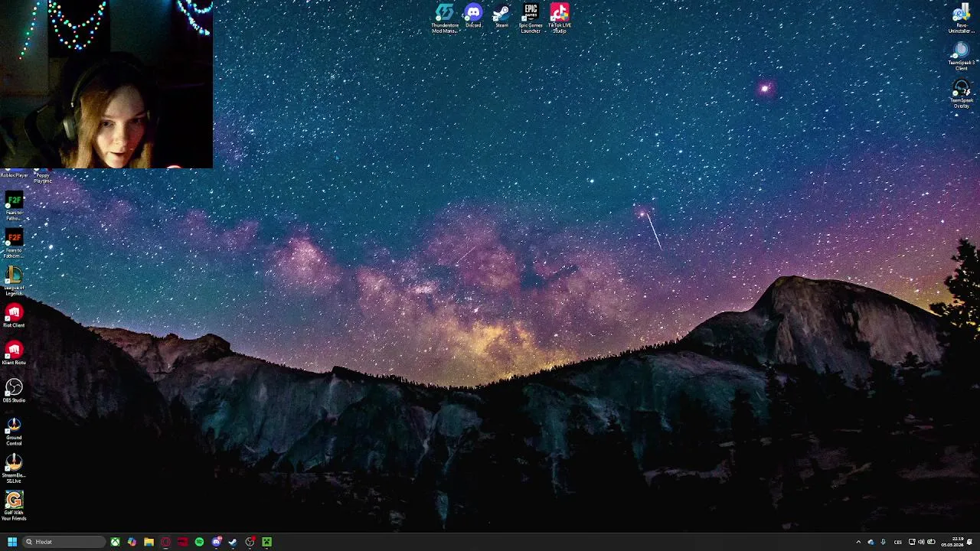The height and width of the screenshot is (551, 980).
Task: Select the Riot Client desktop icon
Action: [14, 316]
